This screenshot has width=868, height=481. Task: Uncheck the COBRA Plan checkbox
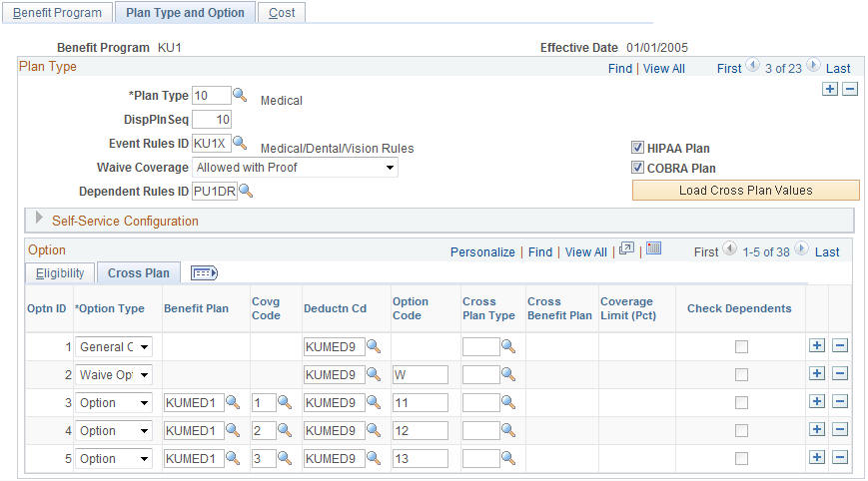pos(637,168)
